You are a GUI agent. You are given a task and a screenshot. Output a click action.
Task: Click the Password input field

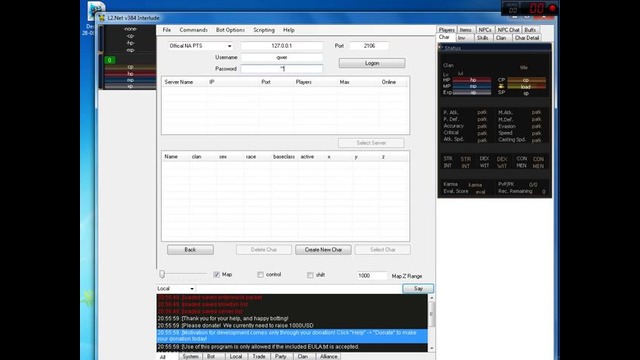(x=282, y=69)
